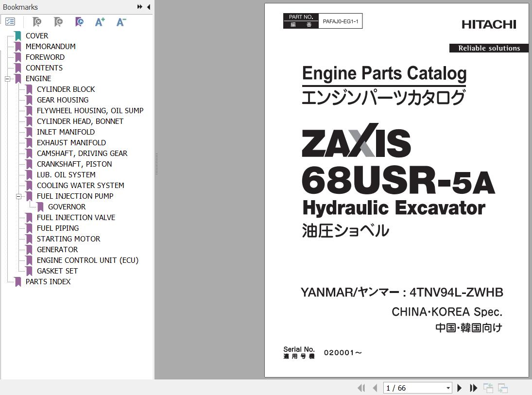
Task: Go to the first page
Action: tap(361, 388)
